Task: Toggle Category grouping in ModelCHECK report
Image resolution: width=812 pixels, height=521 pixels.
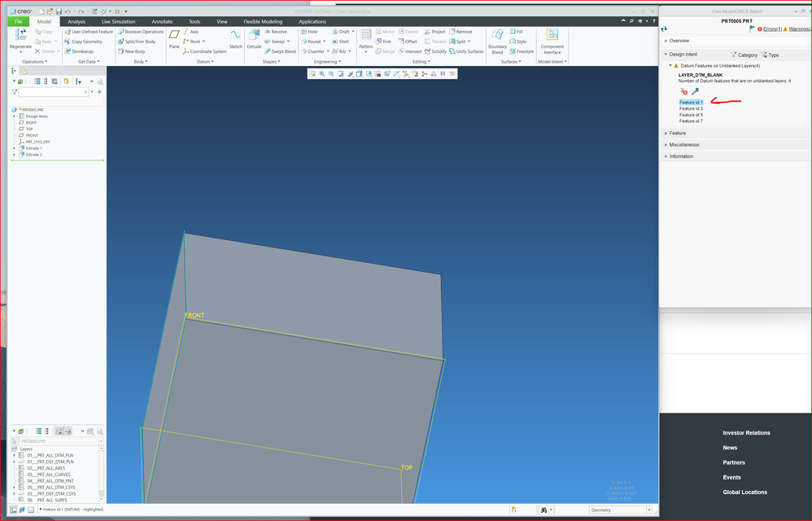Action: tap(743, 55)
